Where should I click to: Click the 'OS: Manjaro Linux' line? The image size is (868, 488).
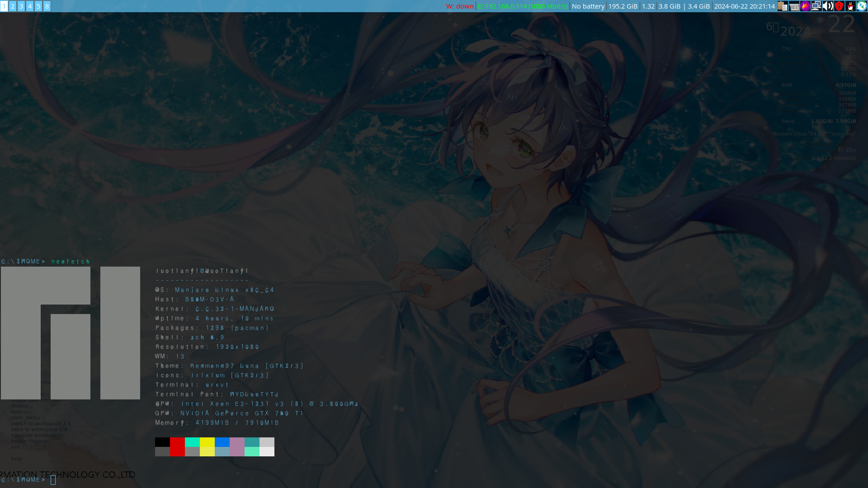pyautogui.click(x=215, y=290)
